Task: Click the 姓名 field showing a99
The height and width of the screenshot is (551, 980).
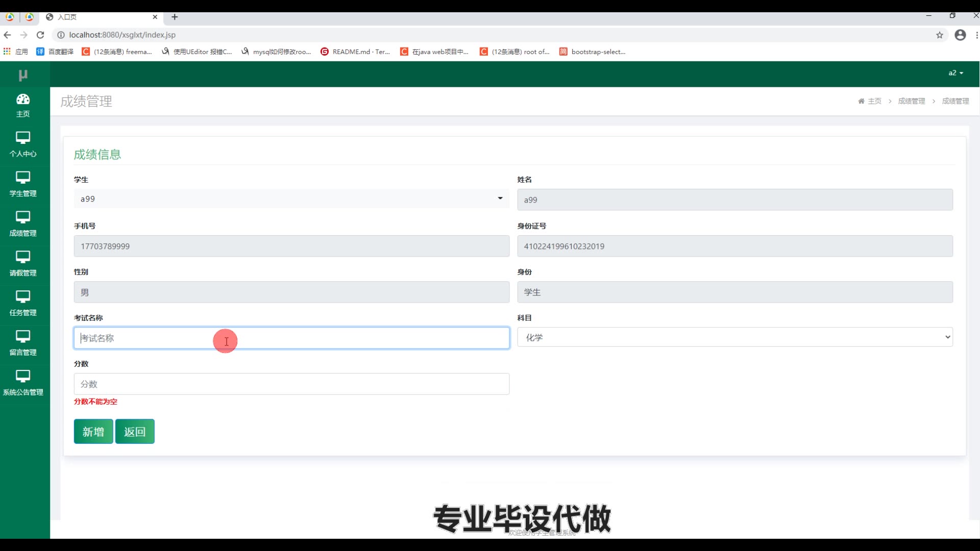Action: click(735, 199)
